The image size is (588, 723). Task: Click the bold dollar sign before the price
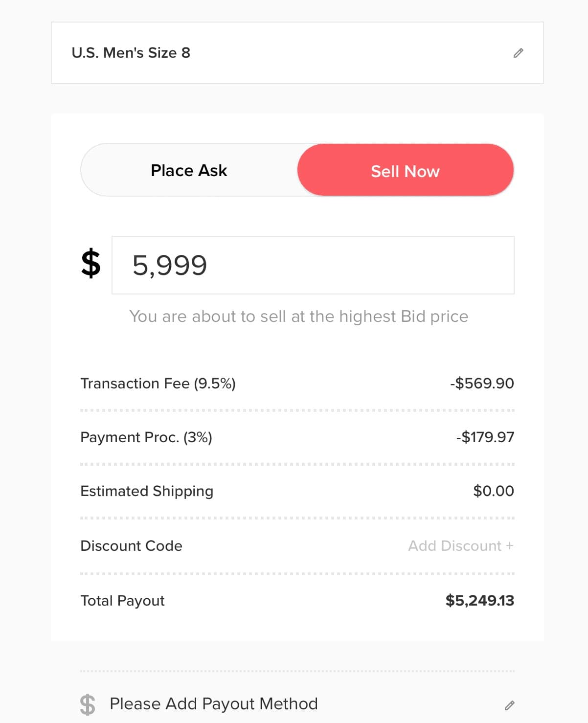tap(91, 264)
